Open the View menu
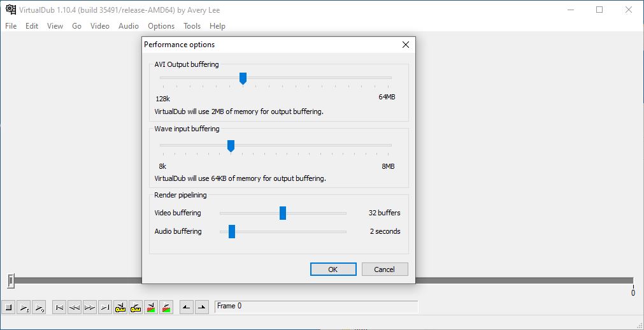The height and width of the screenshot is (330, 644). click(55, 26)
